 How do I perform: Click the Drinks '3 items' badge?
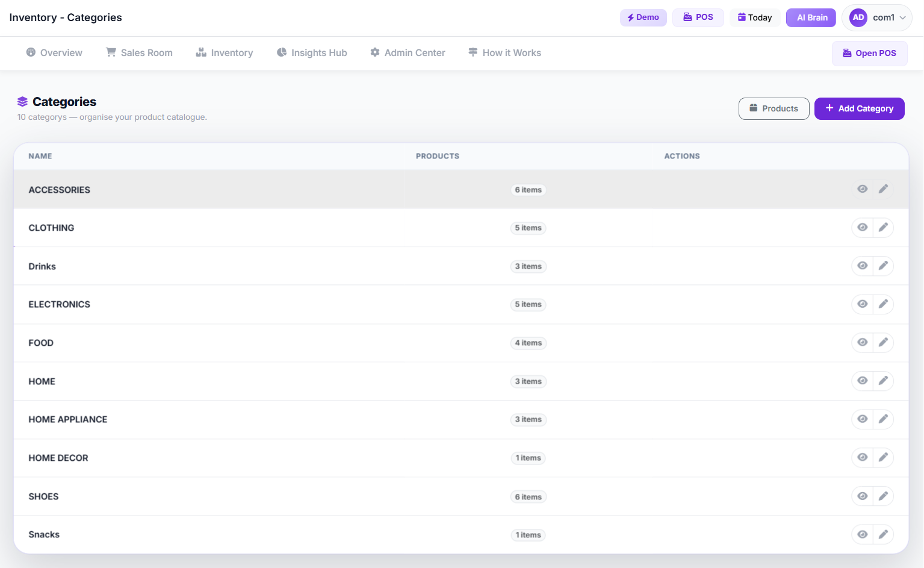(529, 266)
